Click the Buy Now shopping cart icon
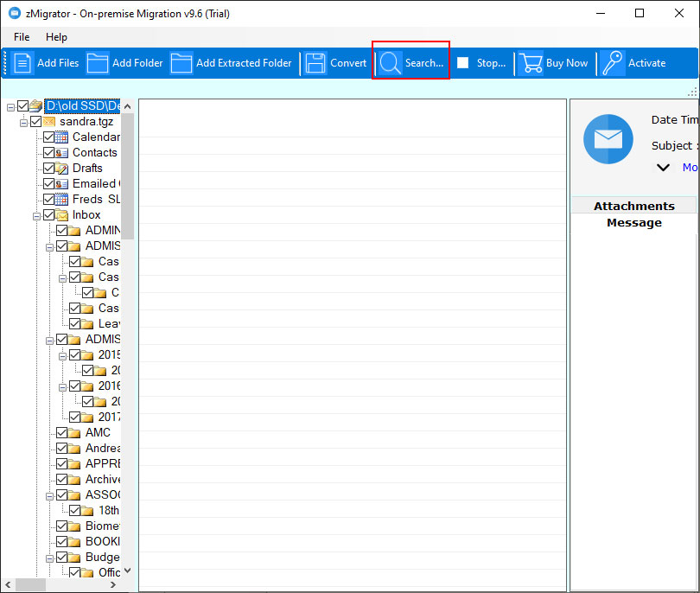The height and width of the screenshot is (593, 700). tap(531, 63)
